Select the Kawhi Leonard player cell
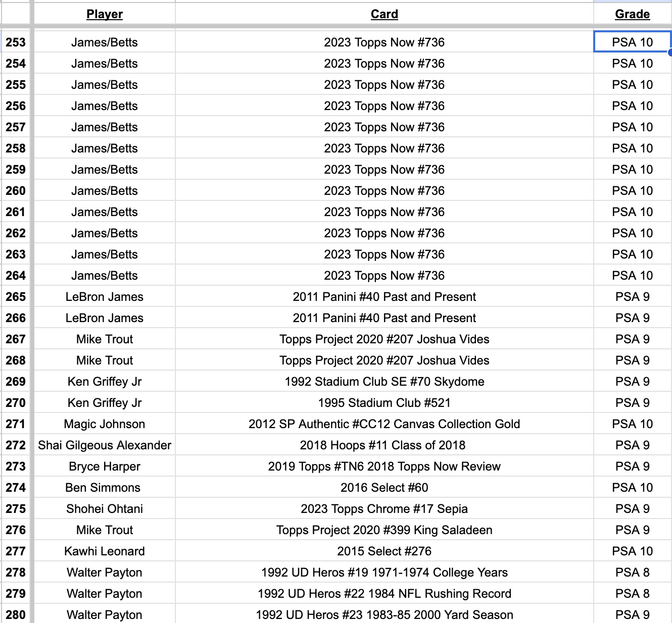This screenshot has width=672, height=623. coord(105,551)
